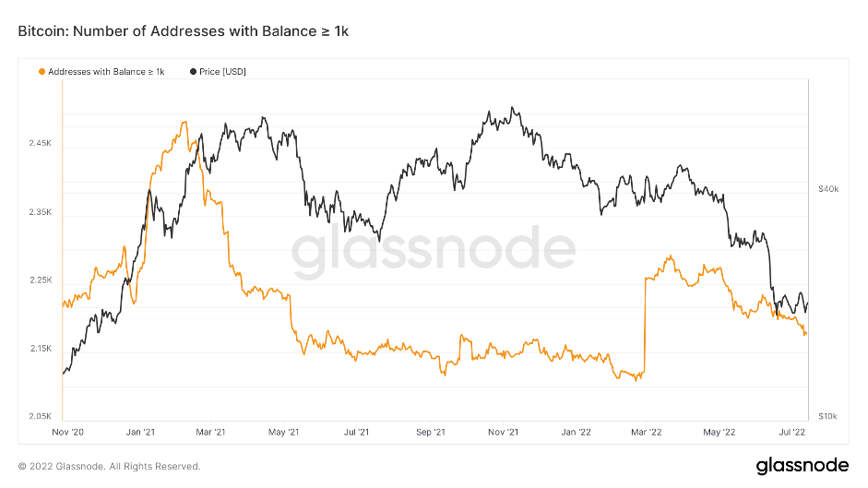This screenshot has height=488, width=868.
Task: Toggle the Price [USD] legend series
Action: click(222, 71)
